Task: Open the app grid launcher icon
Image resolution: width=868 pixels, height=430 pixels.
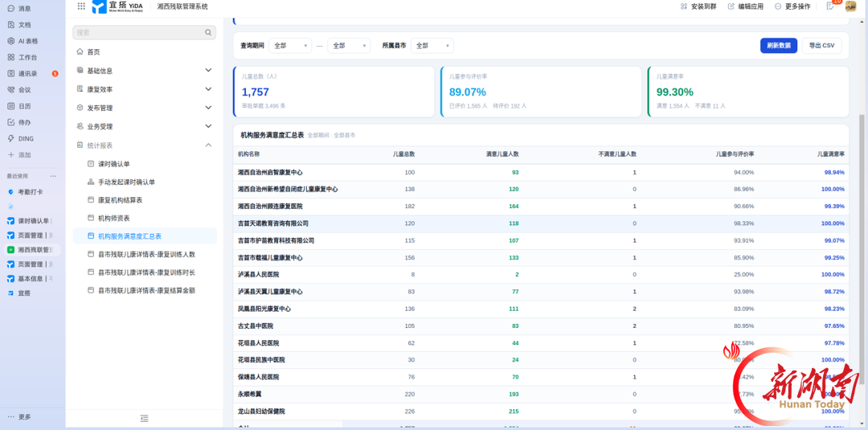Action: [81, 6]
